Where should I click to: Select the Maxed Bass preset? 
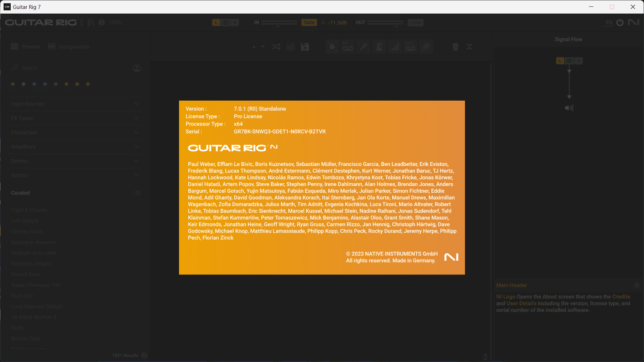coord(26,274)
